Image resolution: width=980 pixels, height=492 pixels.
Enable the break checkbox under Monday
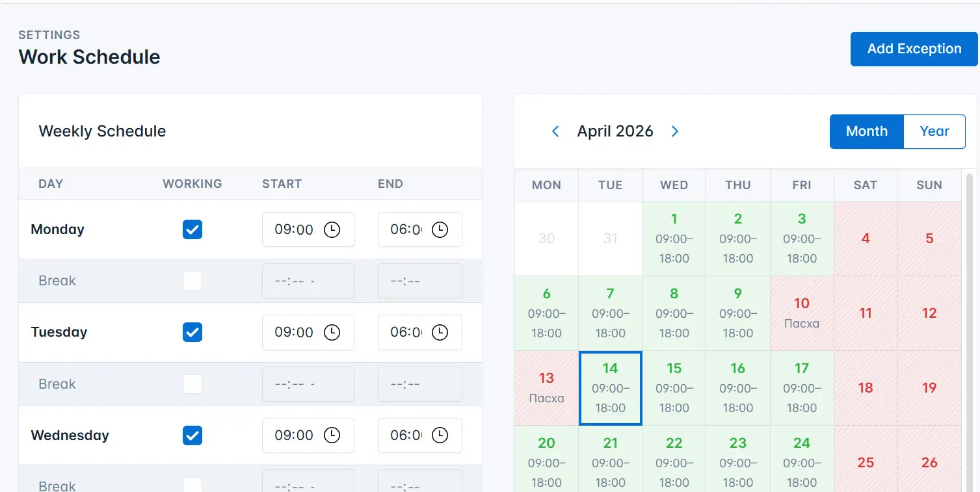[x=192, y=281]
